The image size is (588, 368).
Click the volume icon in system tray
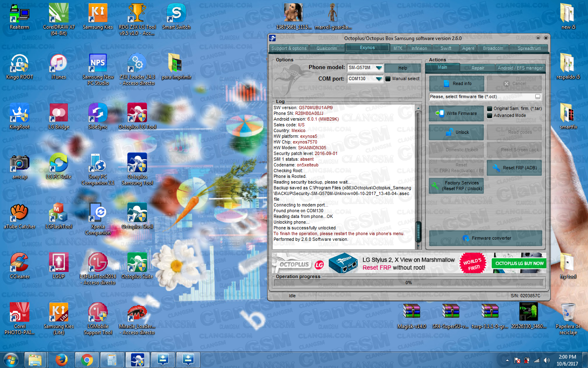[x=547, y=360]
